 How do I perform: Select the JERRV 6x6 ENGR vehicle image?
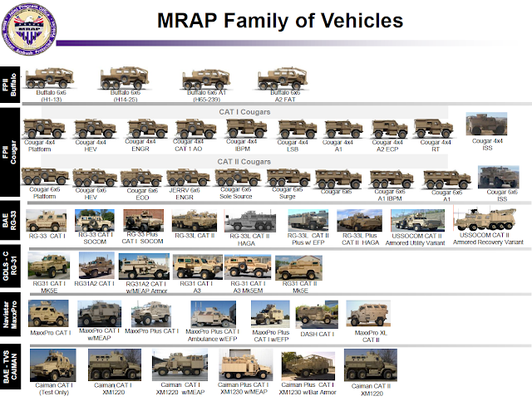(x=188, y=178)
